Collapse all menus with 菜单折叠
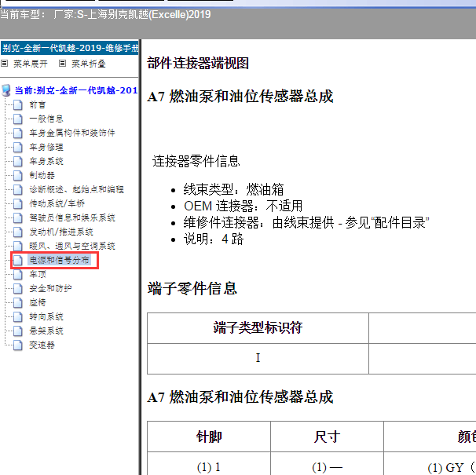This screenshot has width=476, height=475. pos(88,64)
